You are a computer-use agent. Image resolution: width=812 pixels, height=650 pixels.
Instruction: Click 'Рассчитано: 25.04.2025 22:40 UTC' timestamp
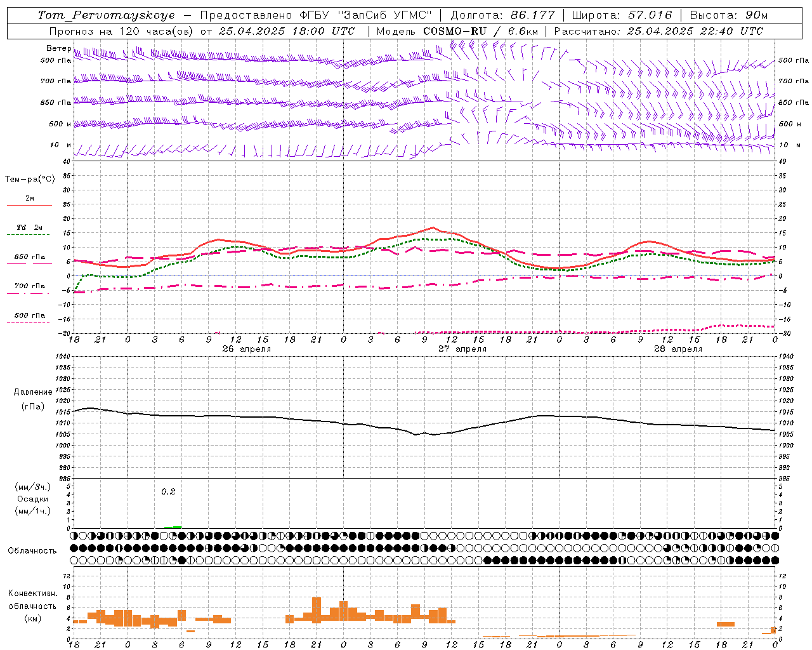tap(658, 31)
